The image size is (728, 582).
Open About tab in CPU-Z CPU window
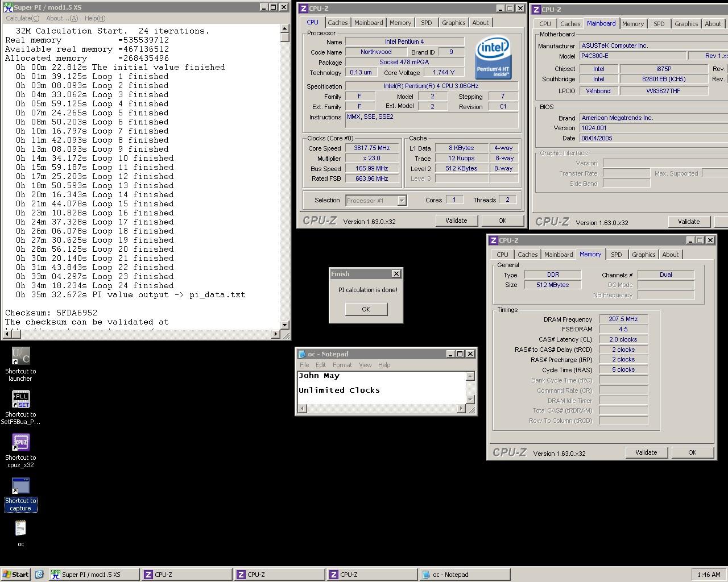point(481,23)
